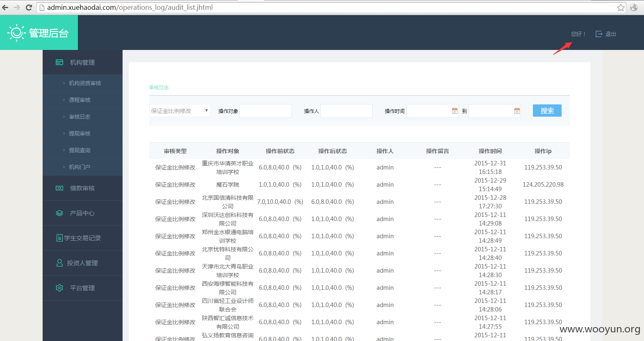
Task: Click the 平台管理 gear icon
Action: click(59, 288)
